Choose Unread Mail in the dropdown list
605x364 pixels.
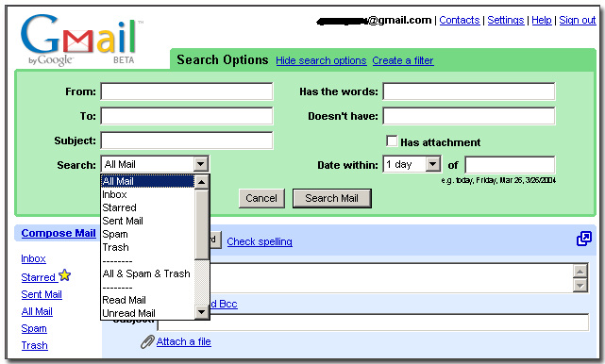147,313
